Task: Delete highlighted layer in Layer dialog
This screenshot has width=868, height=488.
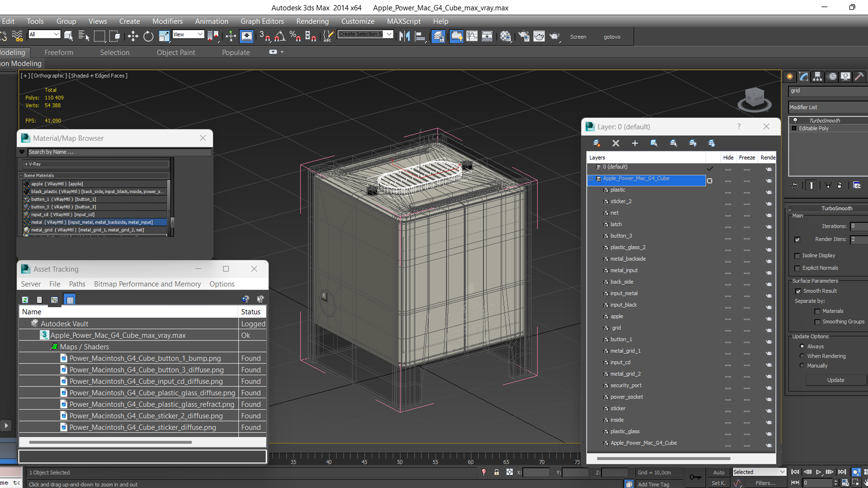Action: [616, 143]
